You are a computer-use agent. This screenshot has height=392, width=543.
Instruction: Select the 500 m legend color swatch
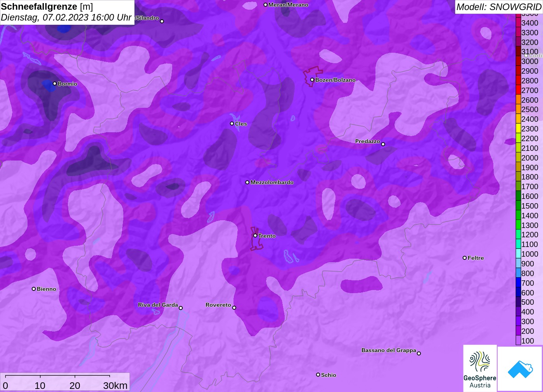518,302
